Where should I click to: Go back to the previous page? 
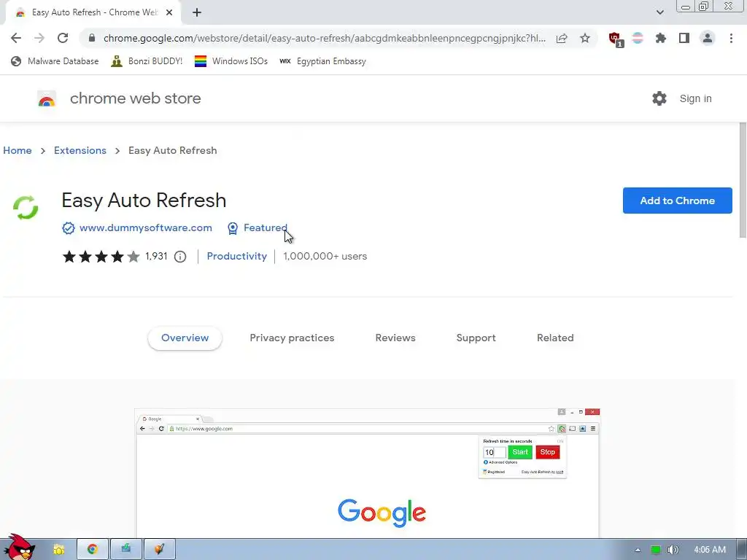(16, 38)
